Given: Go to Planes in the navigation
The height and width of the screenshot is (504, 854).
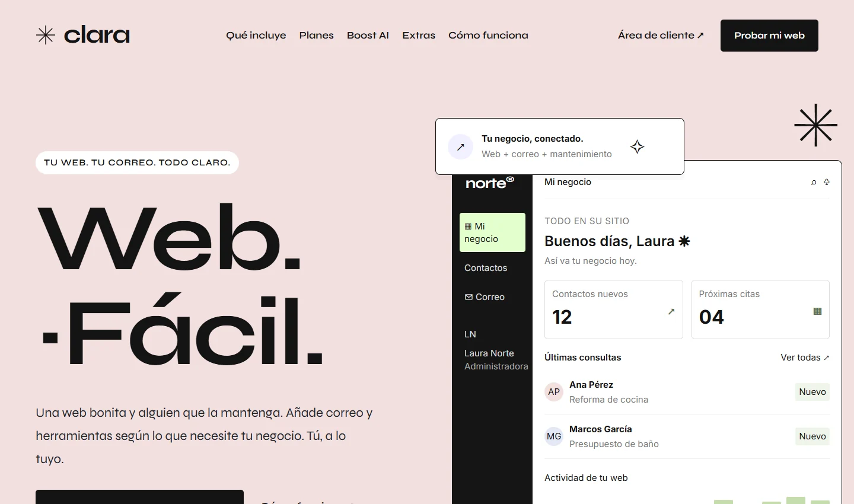Looking at the screenshot, I should click(317, 36).
